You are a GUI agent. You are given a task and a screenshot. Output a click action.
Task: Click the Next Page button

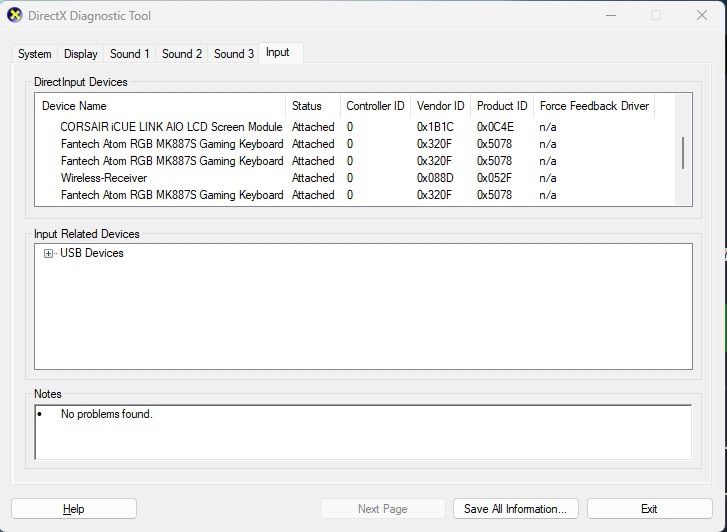pos(383,509)
